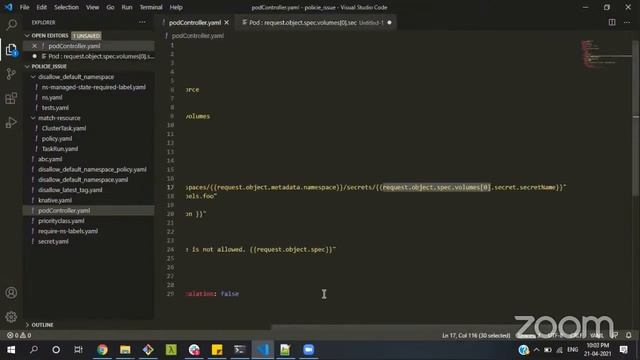Screen dimensions: 640x360
Task: Open the Zoom app from taskbar
Action: 309,350
